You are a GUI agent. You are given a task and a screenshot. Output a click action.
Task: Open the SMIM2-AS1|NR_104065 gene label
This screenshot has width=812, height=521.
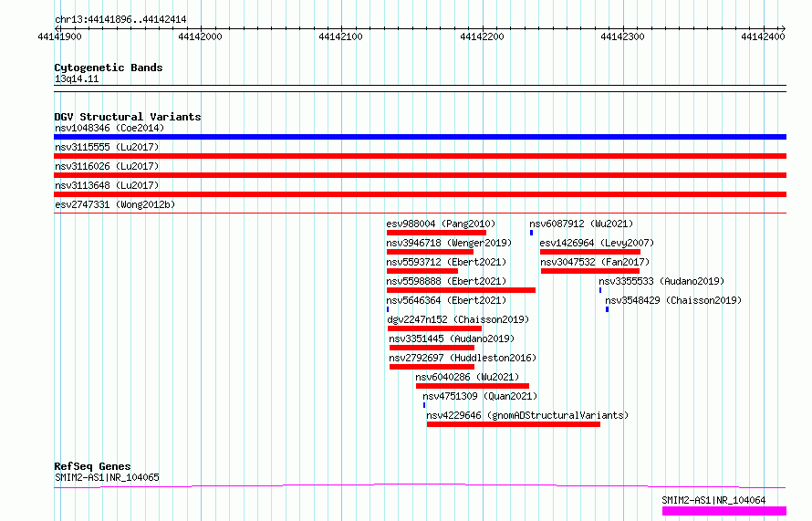pos(107,477)
